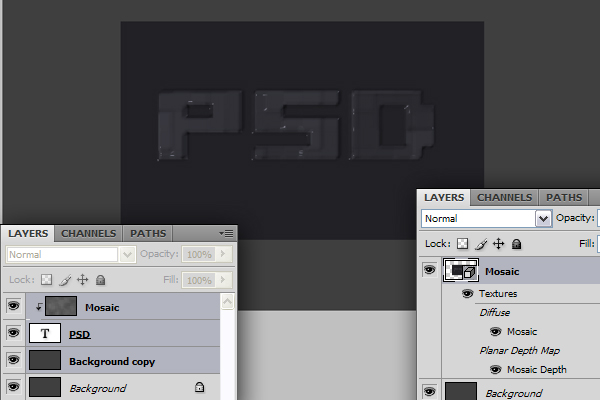Viewport: 600px width, 400px height.
Task: Click the padlock icon on left Background layer
Action: coord(199,387)
